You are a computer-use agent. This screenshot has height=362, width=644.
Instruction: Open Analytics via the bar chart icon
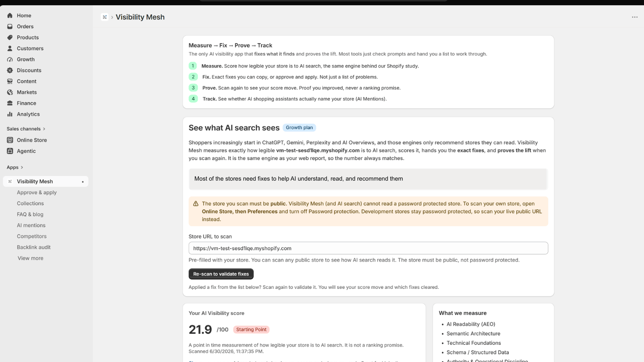[10, 114]
